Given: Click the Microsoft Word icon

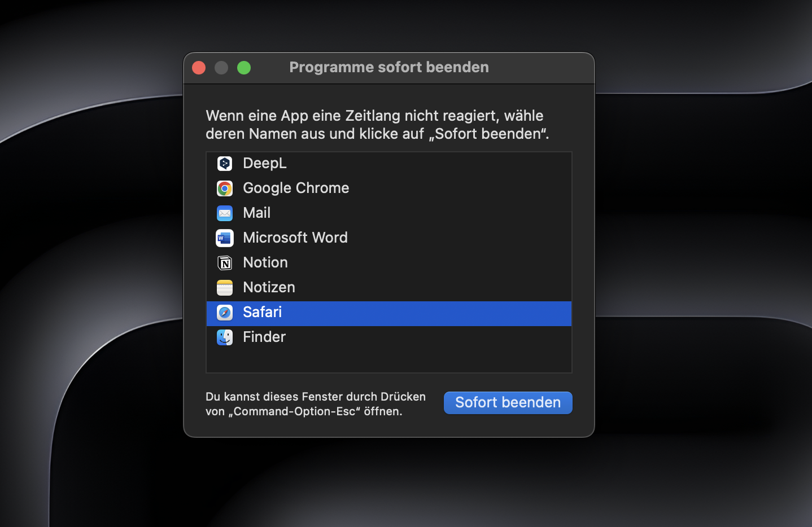Looking at the screenshot, I should tap(225, 238).
